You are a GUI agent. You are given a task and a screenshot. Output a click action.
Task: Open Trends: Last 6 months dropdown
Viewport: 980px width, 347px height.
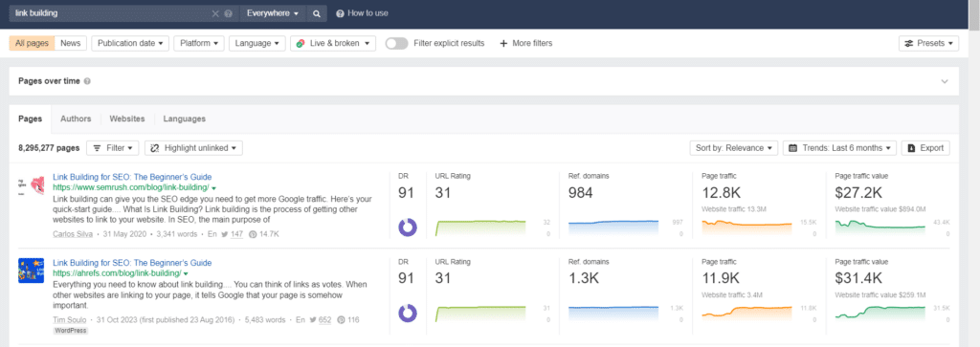(x=839, y=148)
